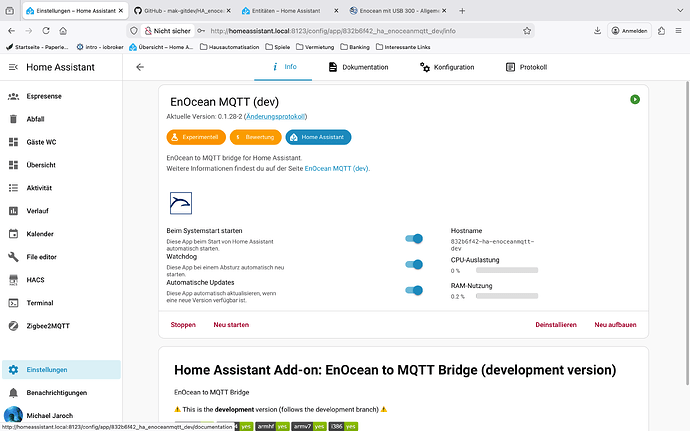List all tabs dropdown arrow

(x=680, y=11)
